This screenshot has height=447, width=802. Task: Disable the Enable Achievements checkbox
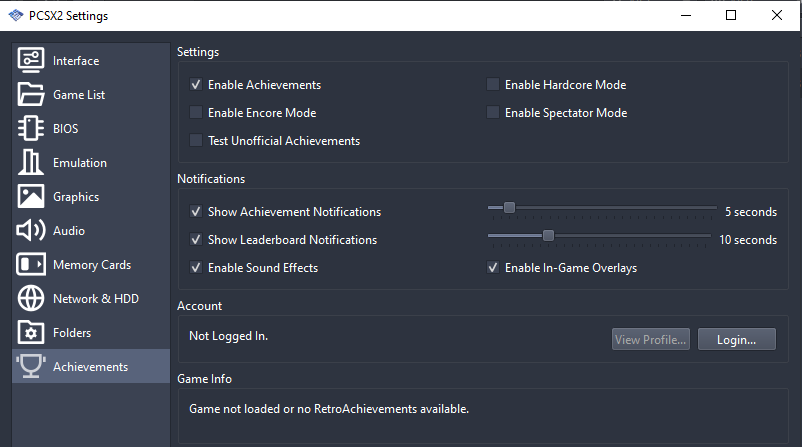(196, 84)
